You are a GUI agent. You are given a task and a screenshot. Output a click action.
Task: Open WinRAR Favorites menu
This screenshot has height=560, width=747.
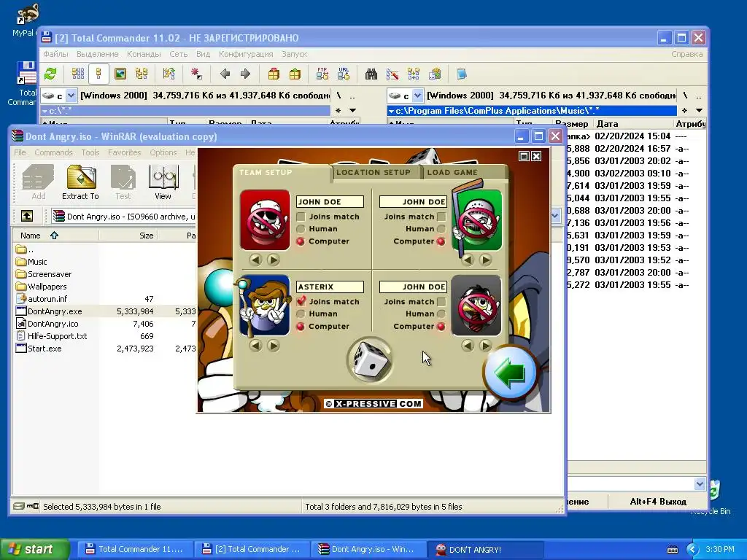(x=124, y=152)
